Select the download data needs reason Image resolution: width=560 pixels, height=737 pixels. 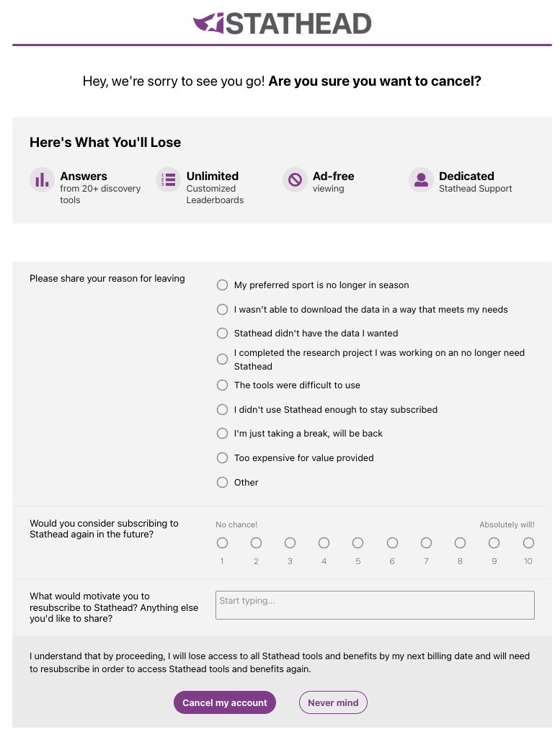pyautogui.click(x=223, y=310)
